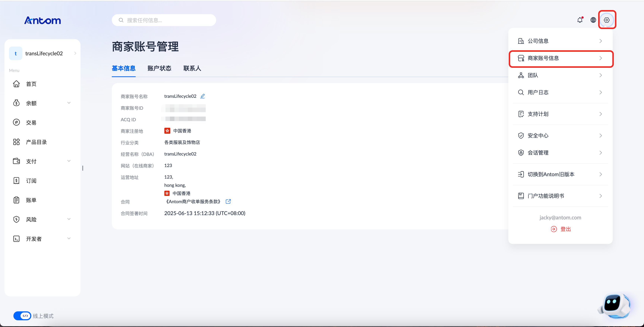
Task: Click the globe language icon
Action: point(593,20)
